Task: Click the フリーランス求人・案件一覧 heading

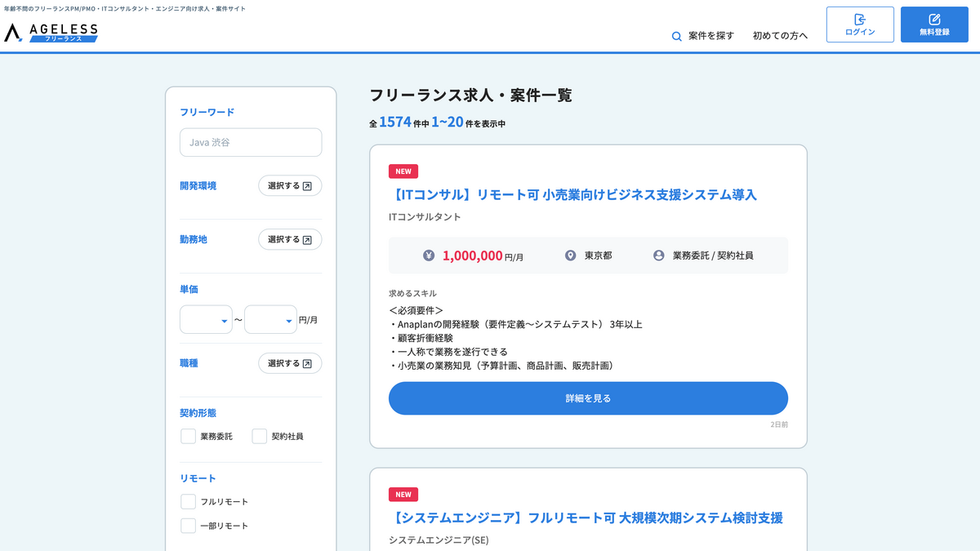Action: click(x=470, y=96)
